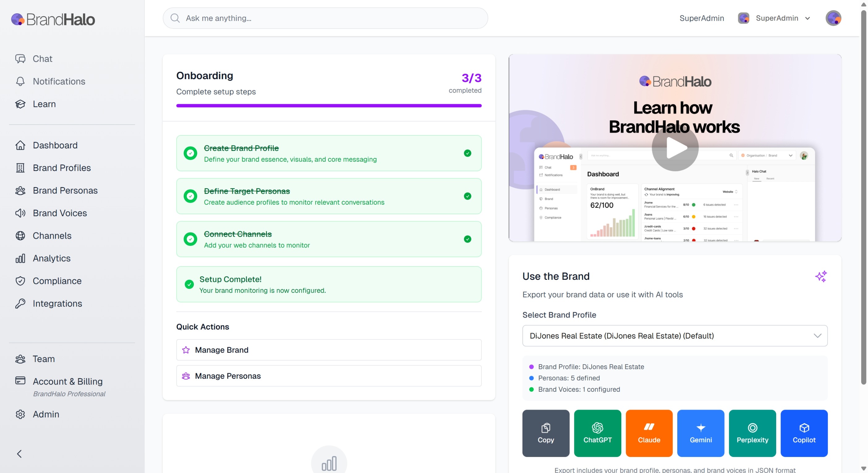Click the sparkle icon in Use the Brand

pyautogui.click(x=821, y=276)
